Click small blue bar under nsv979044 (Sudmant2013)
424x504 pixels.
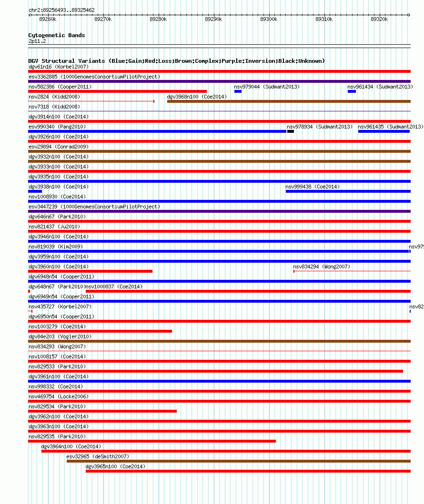[x=238, y=91]
